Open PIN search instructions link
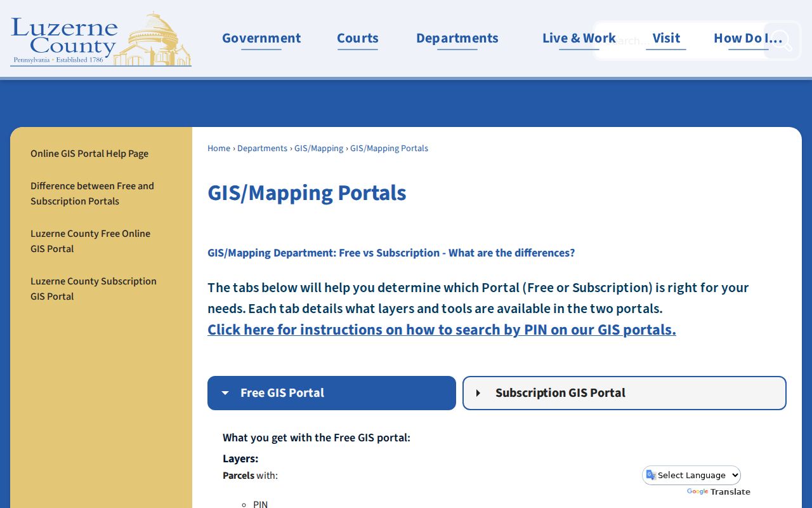Screen dimensions: 812x508 point(442,330)
